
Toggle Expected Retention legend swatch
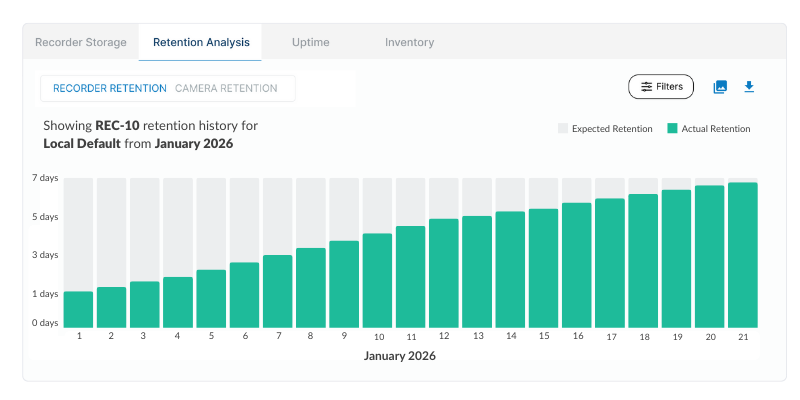pyautogui.click(x=563, y=129)
